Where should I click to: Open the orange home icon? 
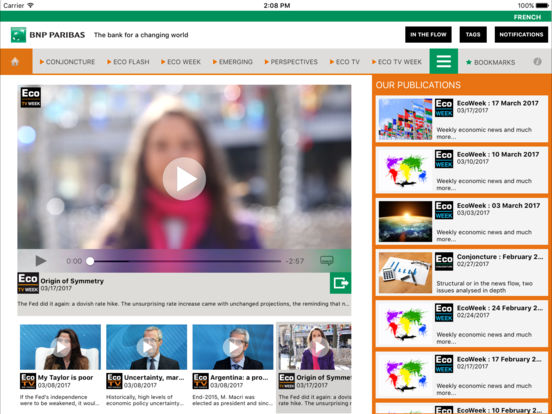pos(15,62)
